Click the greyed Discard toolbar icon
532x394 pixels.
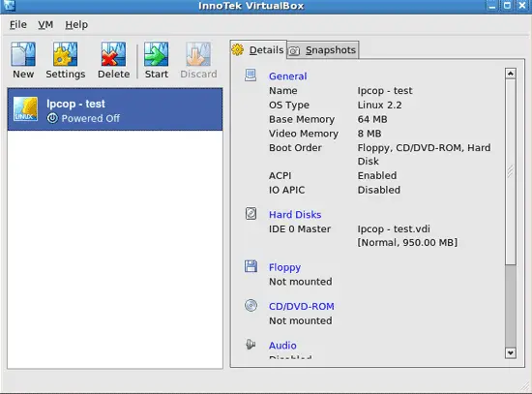[x=198, y=54]
